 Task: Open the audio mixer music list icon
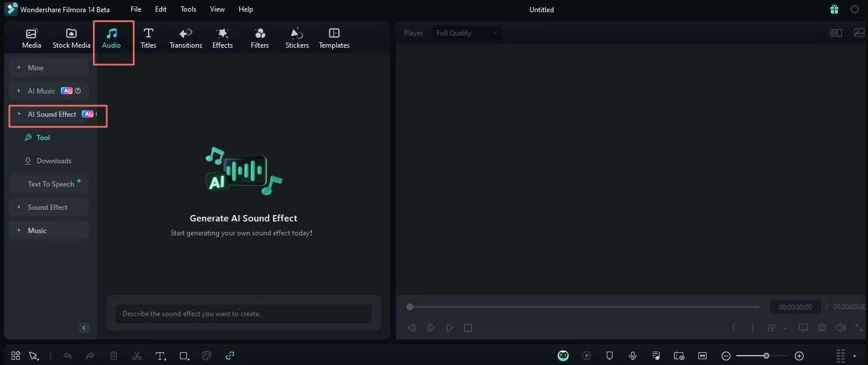656,356
